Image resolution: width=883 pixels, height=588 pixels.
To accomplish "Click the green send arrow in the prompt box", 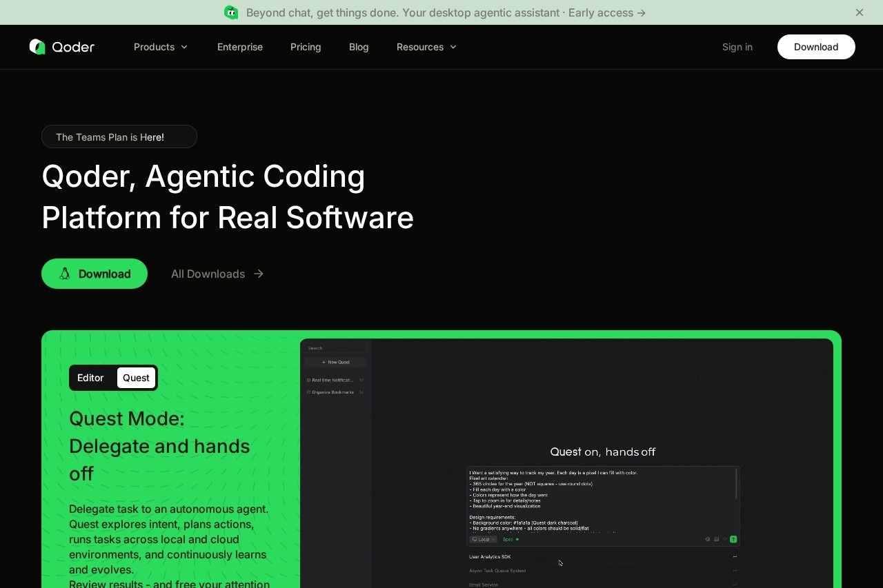I will pos(733,539).
